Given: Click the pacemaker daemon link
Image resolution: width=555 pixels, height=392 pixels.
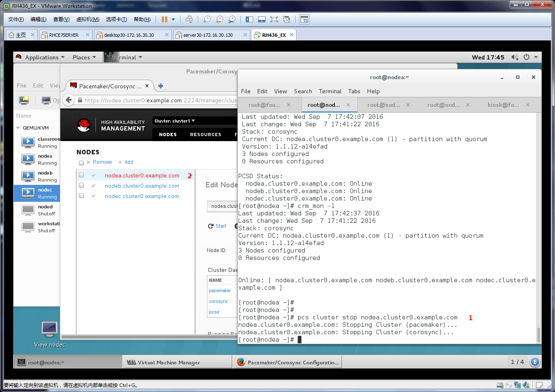Looking at the screenshot, I should click(x=220, y=290).
